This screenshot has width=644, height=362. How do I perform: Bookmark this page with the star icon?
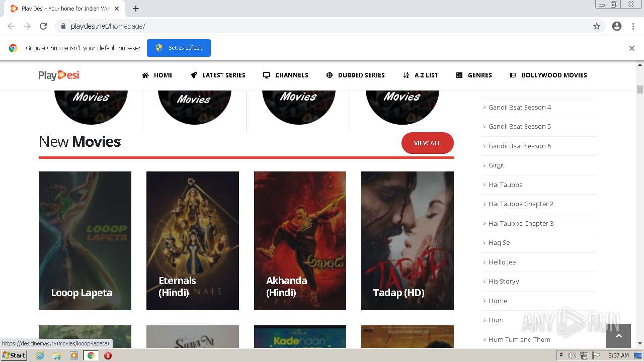pos(597,26)
